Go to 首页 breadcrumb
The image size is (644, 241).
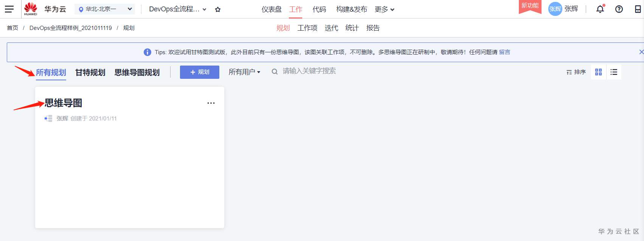pyautogui.click(x=12, y=28)
